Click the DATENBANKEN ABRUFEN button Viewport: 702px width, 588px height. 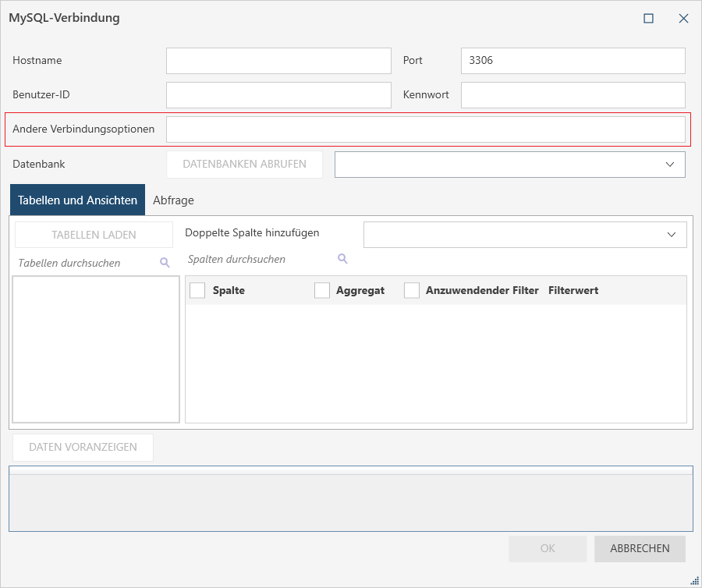click(x=244, y=165)
